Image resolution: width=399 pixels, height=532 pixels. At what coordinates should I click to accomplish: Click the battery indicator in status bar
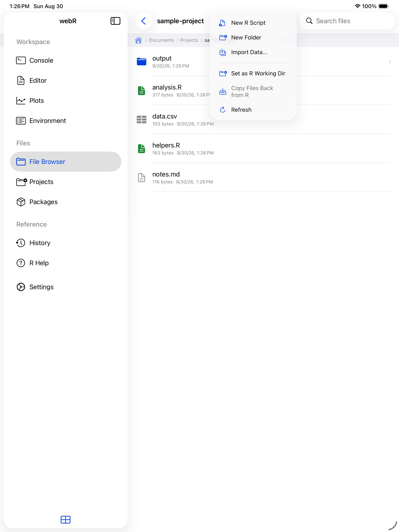(x=384, y=6)
